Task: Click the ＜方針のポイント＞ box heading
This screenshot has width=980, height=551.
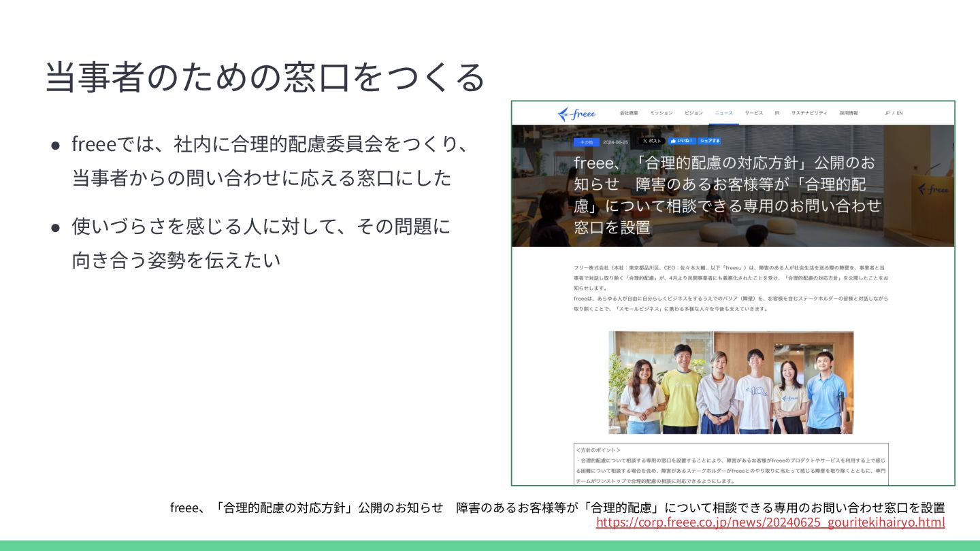Action: pyautogui.click(x=598, y=450)
